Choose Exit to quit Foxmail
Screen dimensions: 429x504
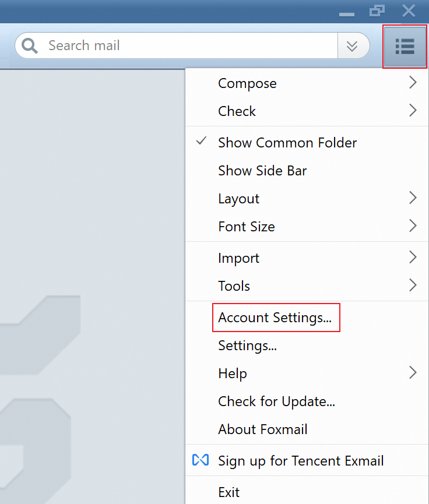pyautogui.click(x=228, y=492)
